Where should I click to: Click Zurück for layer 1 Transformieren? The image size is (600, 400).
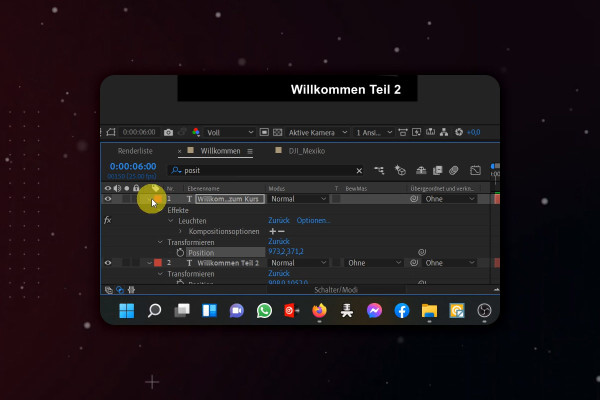click(x=279, y=242)
